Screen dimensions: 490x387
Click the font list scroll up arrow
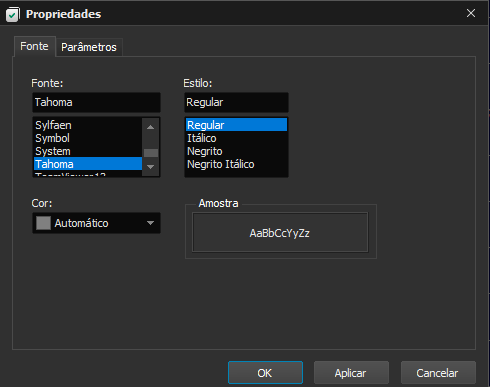coord(151,127)
